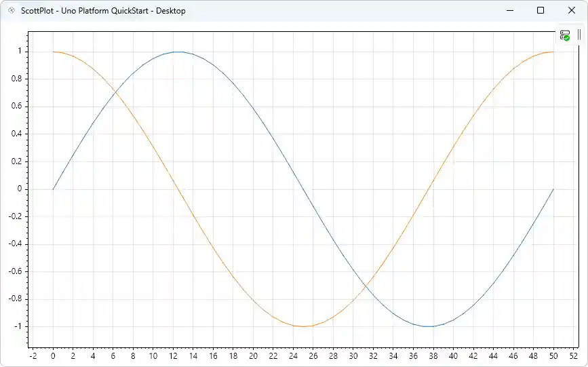The image size is (588, 367).
Task: Click the orange curve's start at x=0
Action: pyautogui.click(x=53, y=52)
